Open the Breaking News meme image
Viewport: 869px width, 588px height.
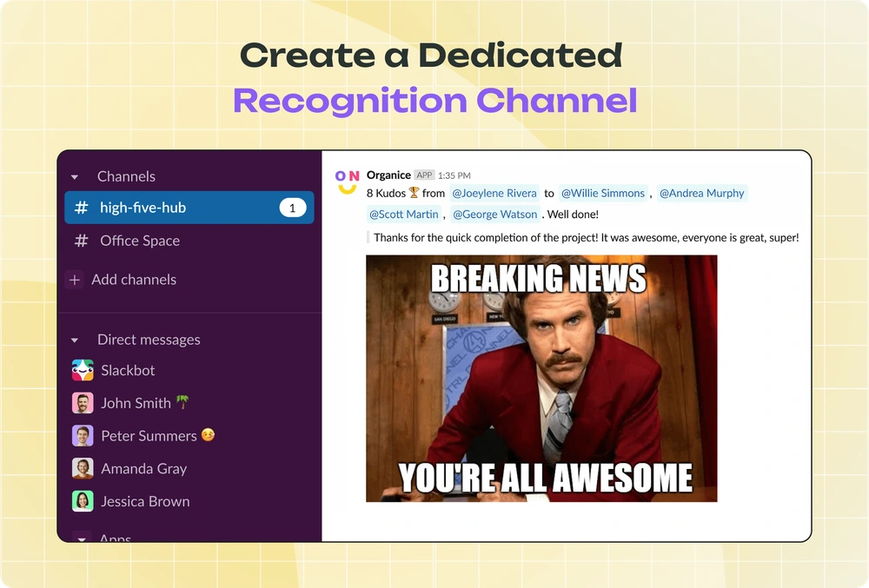point(541,379)
